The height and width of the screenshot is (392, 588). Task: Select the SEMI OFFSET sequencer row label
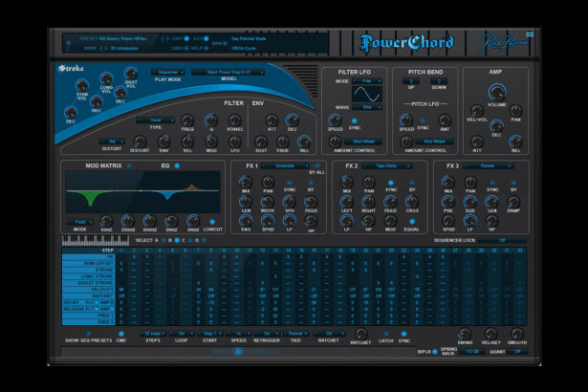click(89, 263)
